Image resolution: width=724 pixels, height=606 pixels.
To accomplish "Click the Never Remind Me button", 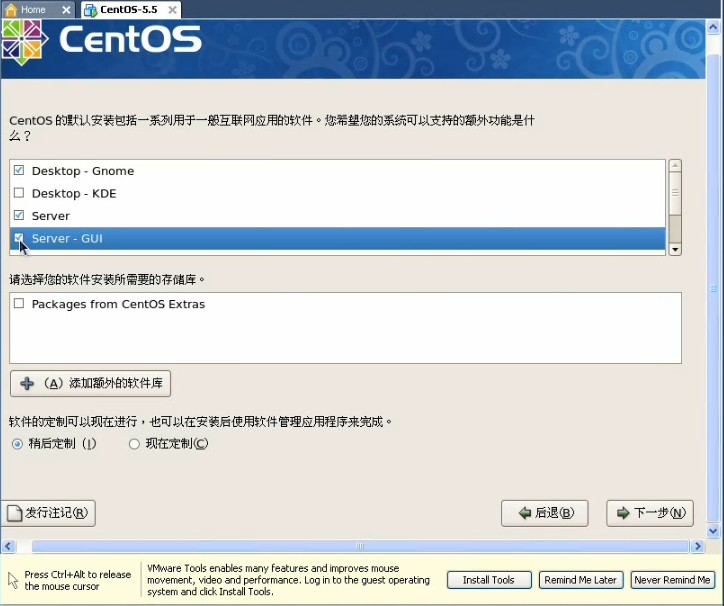I will pos(672,580).
